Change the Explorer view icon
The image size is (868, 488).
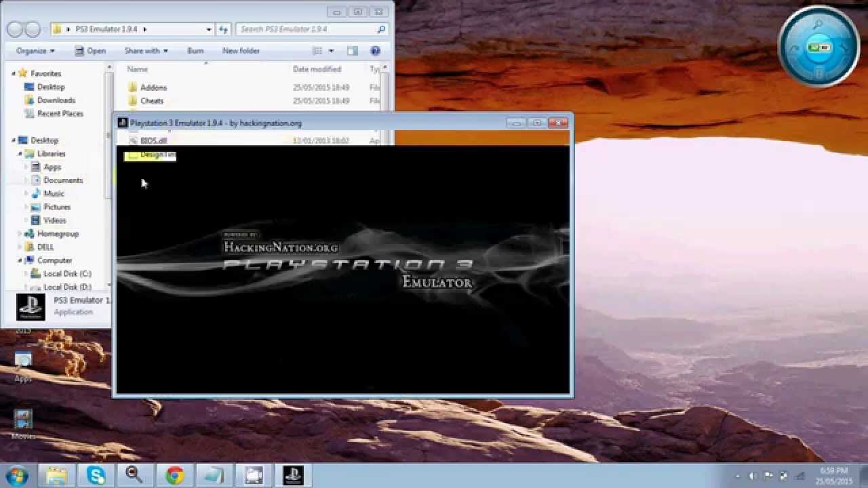coord(317,51)
